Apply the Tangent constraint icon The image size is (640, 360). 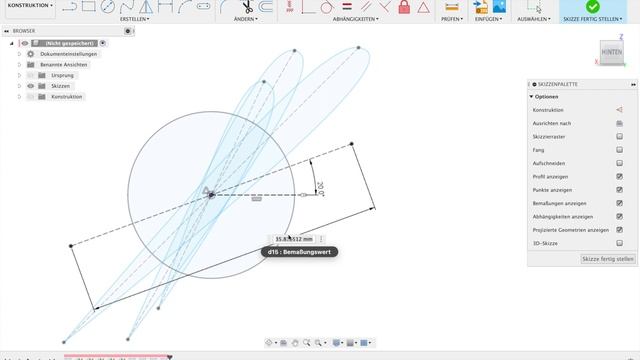(327, 7)
